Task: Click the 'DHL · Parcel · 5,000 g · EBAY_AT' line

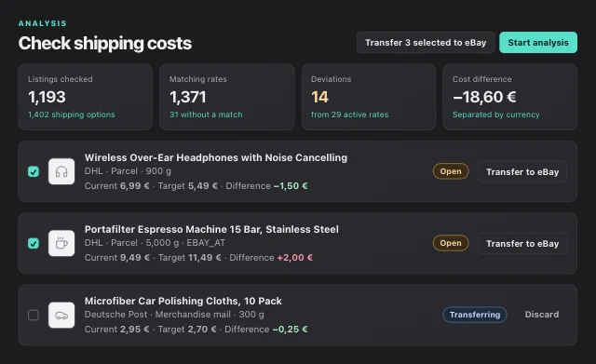Action: click(x=155, y=243)
